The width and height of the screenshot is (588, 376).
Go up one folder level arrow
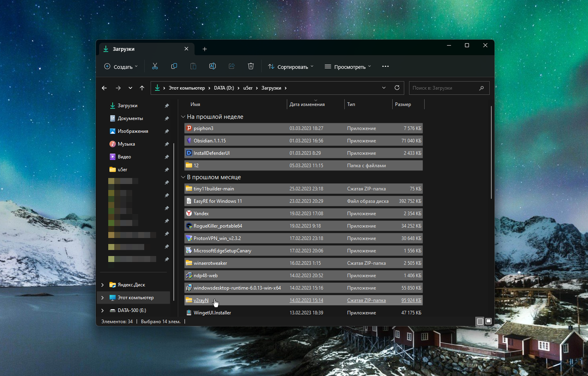click(x=142, y=88)
